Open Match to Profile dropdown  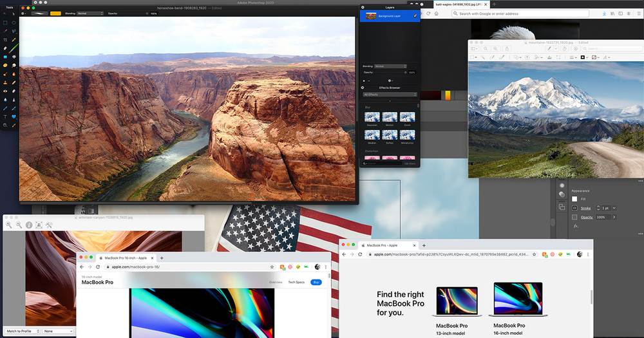[x=23, y=331]
